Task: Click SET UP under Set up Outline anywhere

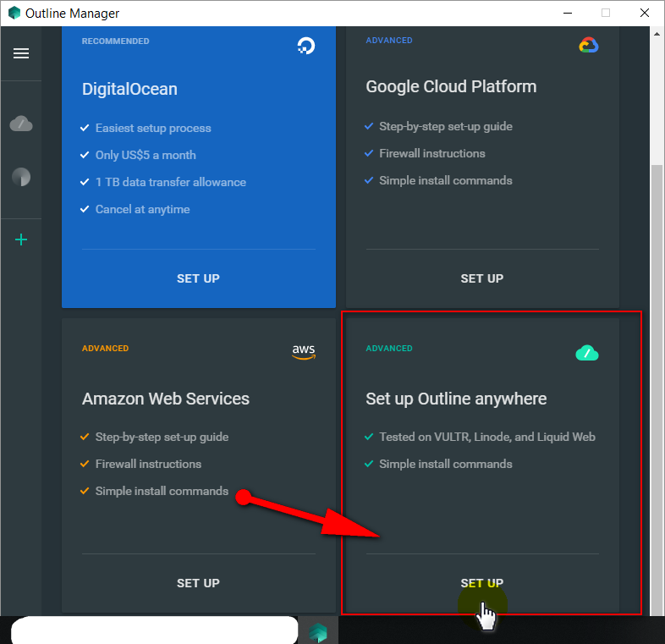Action: coord(482,583)
